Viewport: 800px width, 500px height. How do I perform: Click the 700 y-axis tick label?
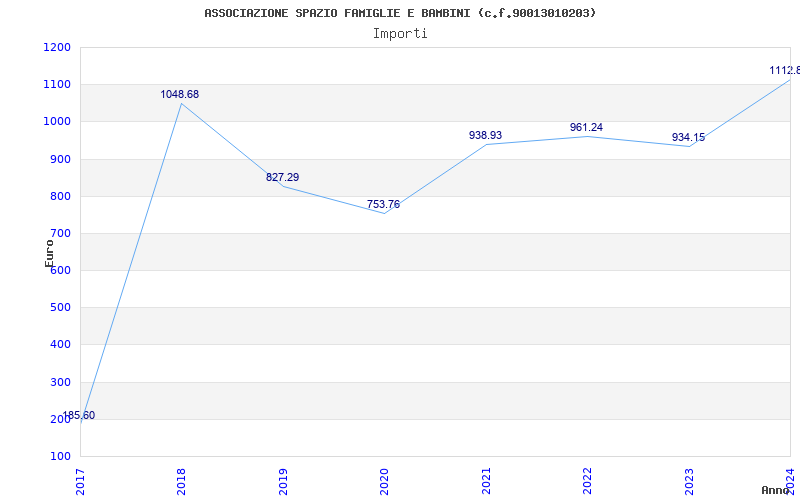(60, 234)
